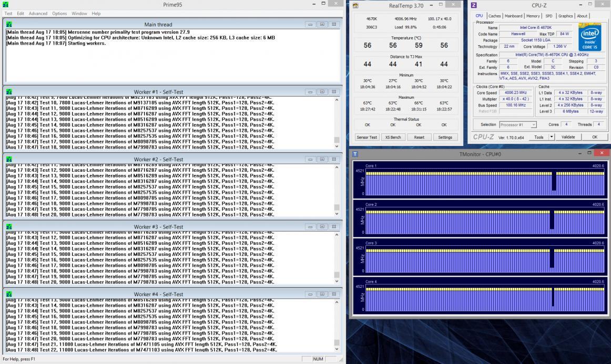This screenshot has height=364, width=611.
Task: Open the Help menu in Prime95
Action: coord(96,13)
